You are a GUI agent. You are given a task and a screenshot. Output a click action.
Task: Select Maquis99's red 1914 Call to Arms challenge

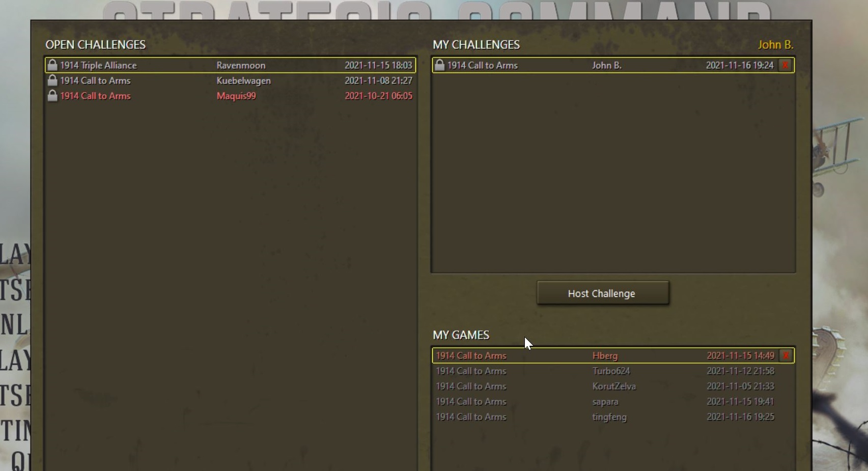click(230, 96)
